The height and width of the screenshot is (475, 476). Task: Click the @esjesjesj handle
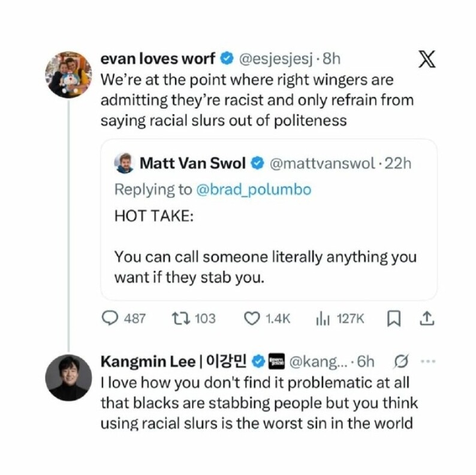point(277,59)
